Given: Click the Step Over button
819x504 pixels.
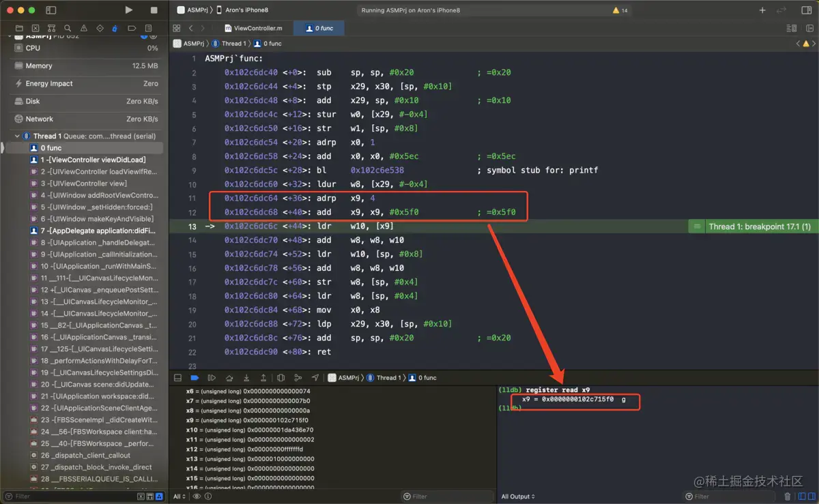Looking at the screenshot, I should pyautogui.click(x=229, y=377).
